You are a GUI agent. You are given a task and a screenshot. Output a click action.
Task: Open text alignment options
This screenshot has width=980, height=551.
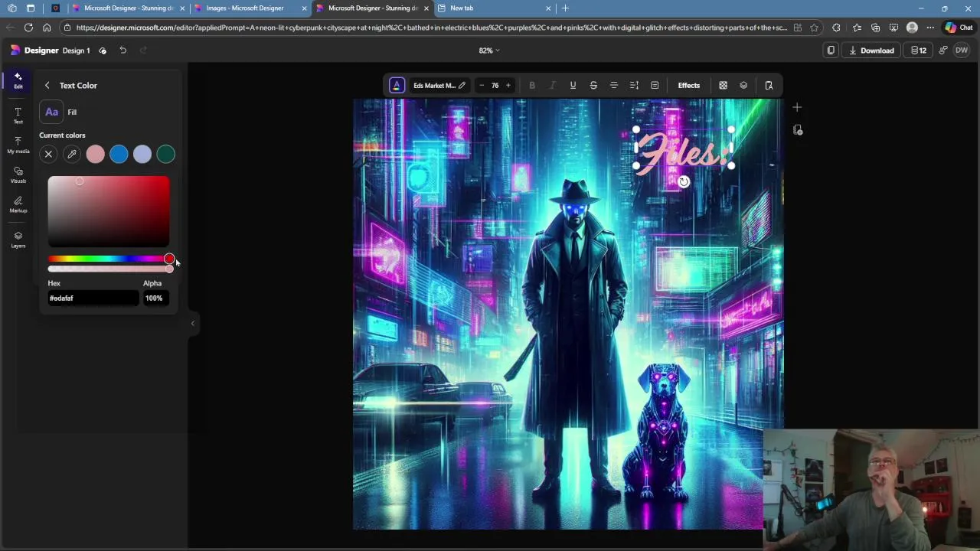pos(614,86)
